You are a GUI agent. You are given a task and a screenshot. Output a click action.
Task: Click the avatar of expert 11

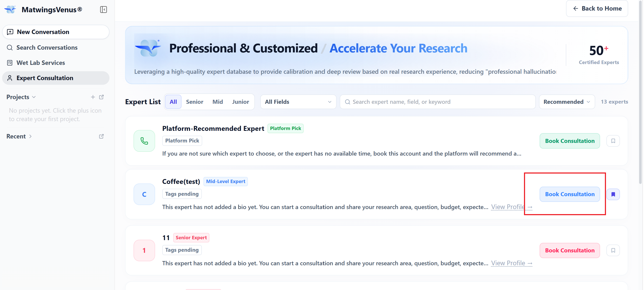click(144, 250)
